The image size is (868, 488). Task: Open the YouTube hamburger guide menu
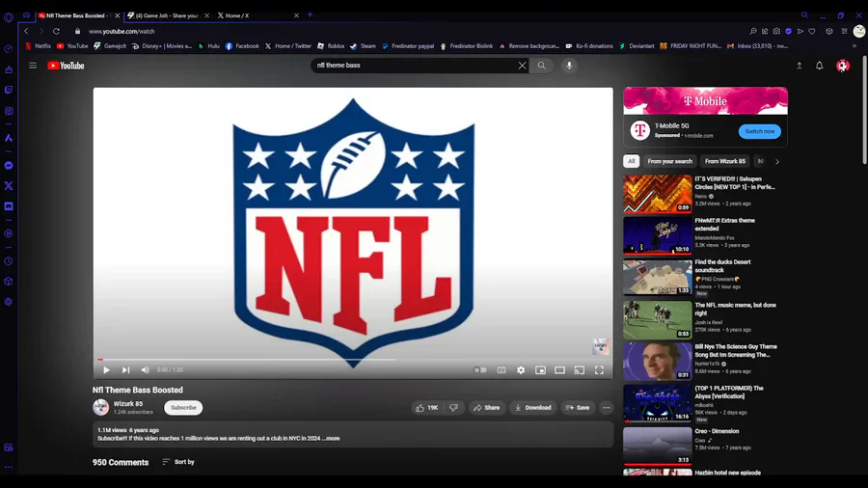click(33, 66)
